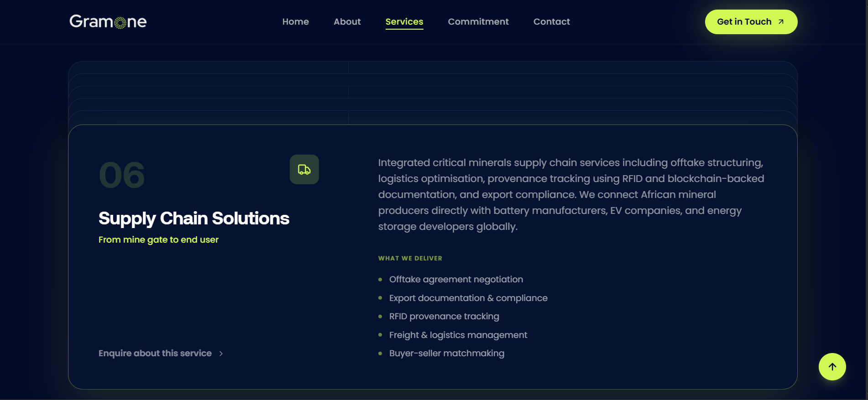868x400 pixels.
Task: Click the Get in Touch button
Action: point(751,22)
